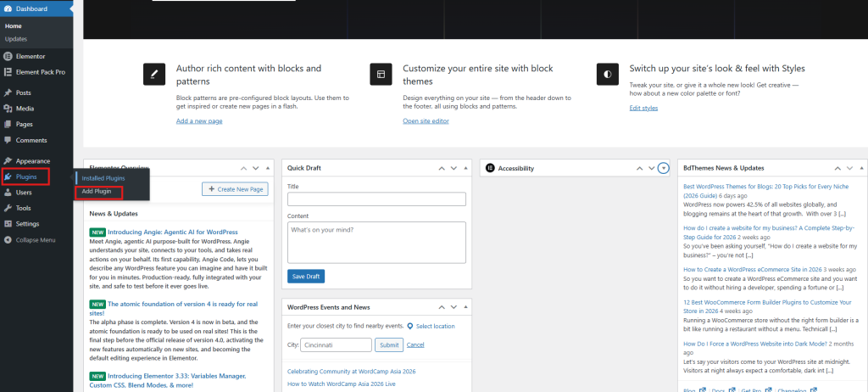This screenshot has height=392, width=868.
Task: Follow the Add a new page link
Action: point(199,120)
